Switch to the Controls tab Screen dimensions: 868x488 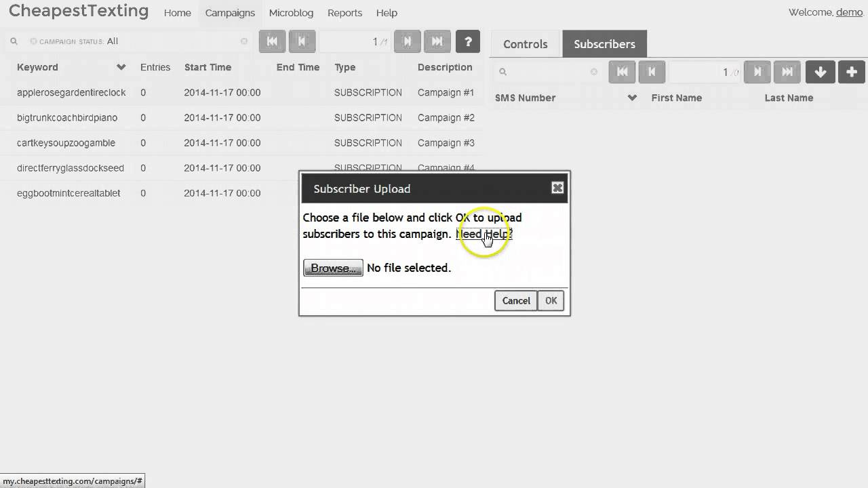coord(525,44)
